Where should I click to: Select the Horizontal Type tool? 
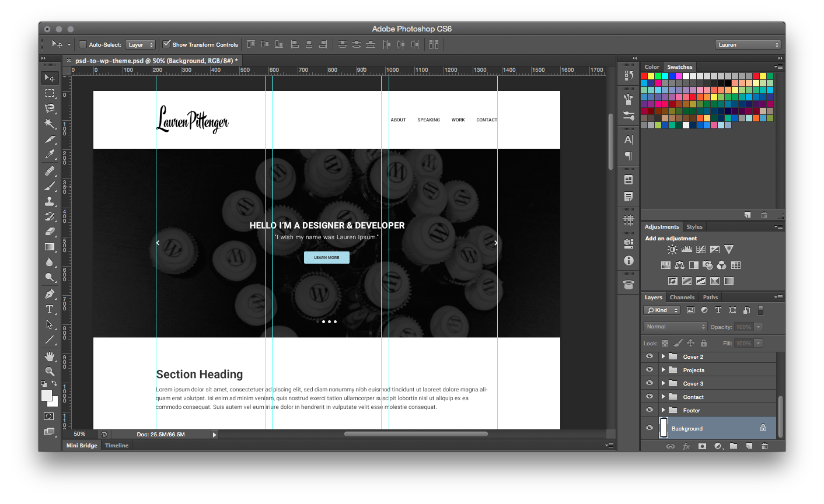click(x=50, y=309)
